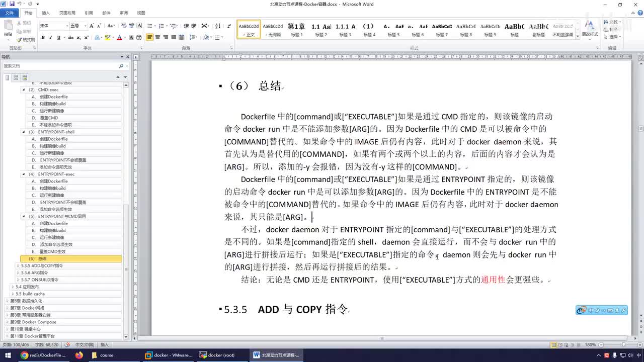Toggle Italic formatting

pyautogui.click(x=51, y=37)
